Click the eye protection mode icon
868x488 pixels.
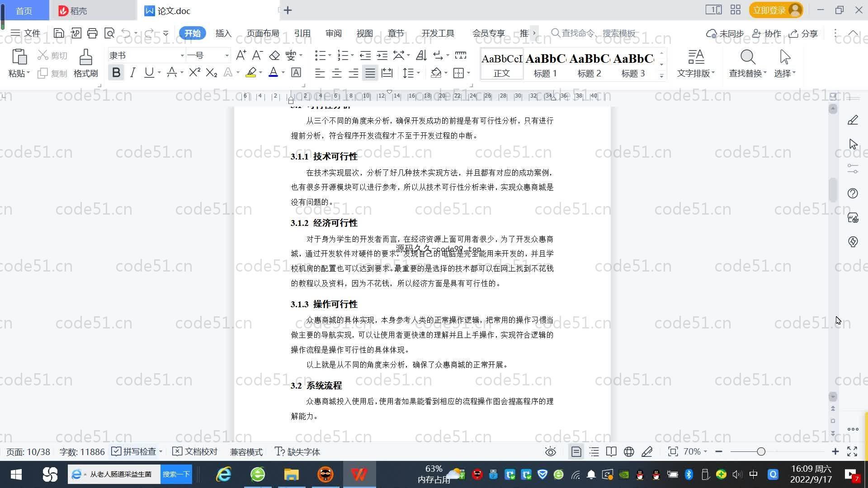(x=550, y=452)
